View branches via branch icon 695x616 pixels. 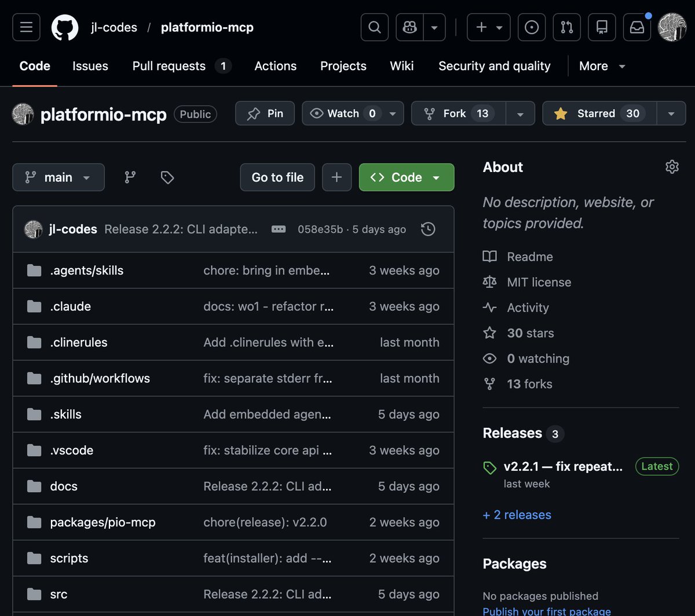(x=130, y=177)
